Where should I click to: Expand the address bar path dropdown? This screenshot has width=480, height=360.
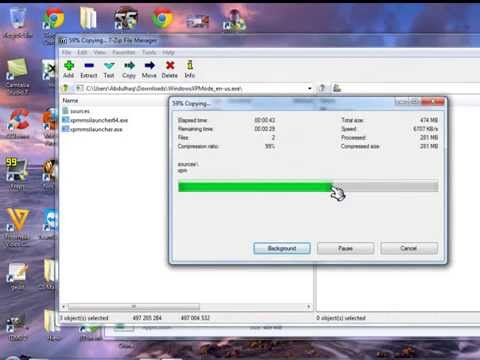310,88
